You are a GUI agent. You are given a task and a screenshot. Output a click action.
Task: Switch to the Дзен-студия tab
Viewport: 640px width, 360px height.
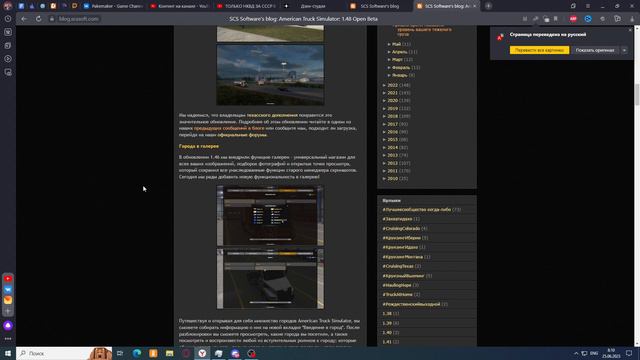click(313, 6)
